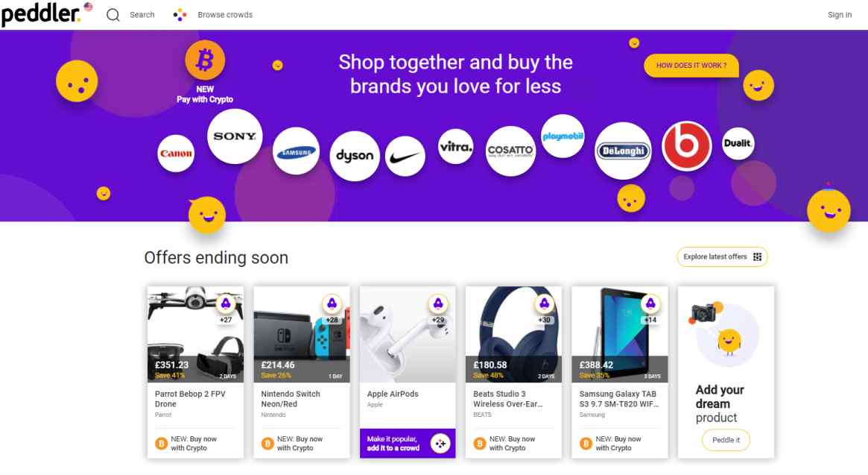Open Browse crowds from the colored dots icon
This screenshot has width=868, height=475.
pyautogui.click(x=180, y=15)
